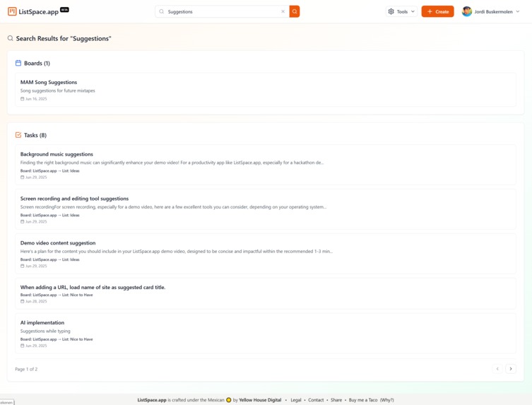The width and height of the screenshot is (532, 405).
Task: Click the Share footer link
Action: (x=336, y=400)
